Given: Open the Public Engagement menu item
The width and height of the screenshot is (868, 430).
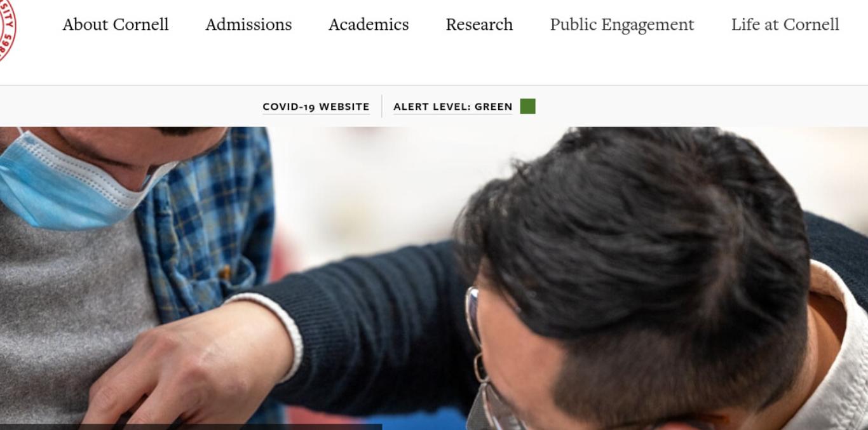Looking at the screenshot, I should [622, 25].
